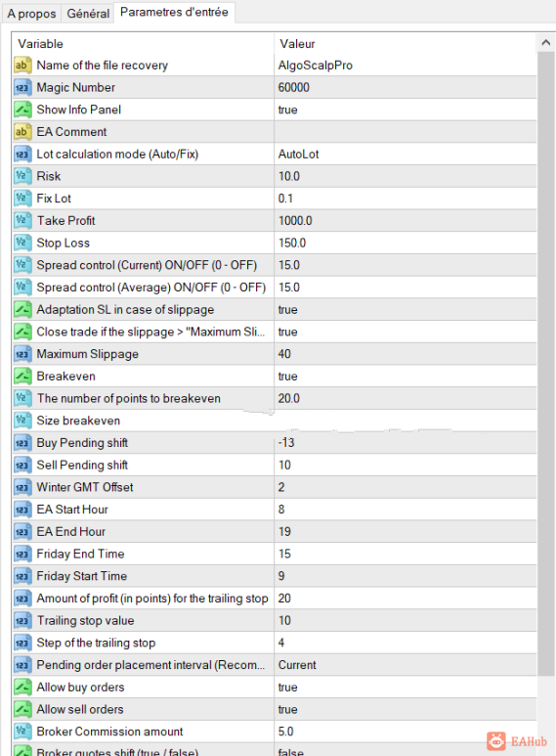Click the double-type icon next to Risk

22,176
